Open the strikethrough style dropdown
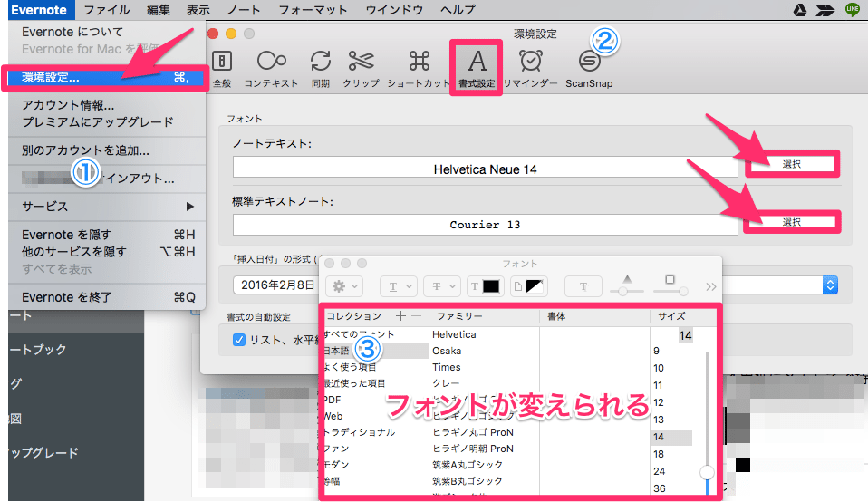The height and width of the screenshot is (502, 868). (x=443, y=286)
